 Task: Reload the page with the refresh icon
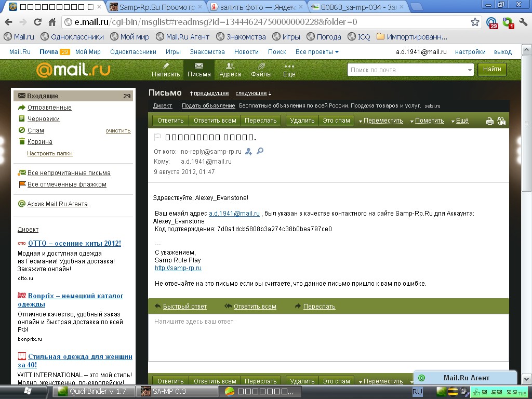(37, 22)
